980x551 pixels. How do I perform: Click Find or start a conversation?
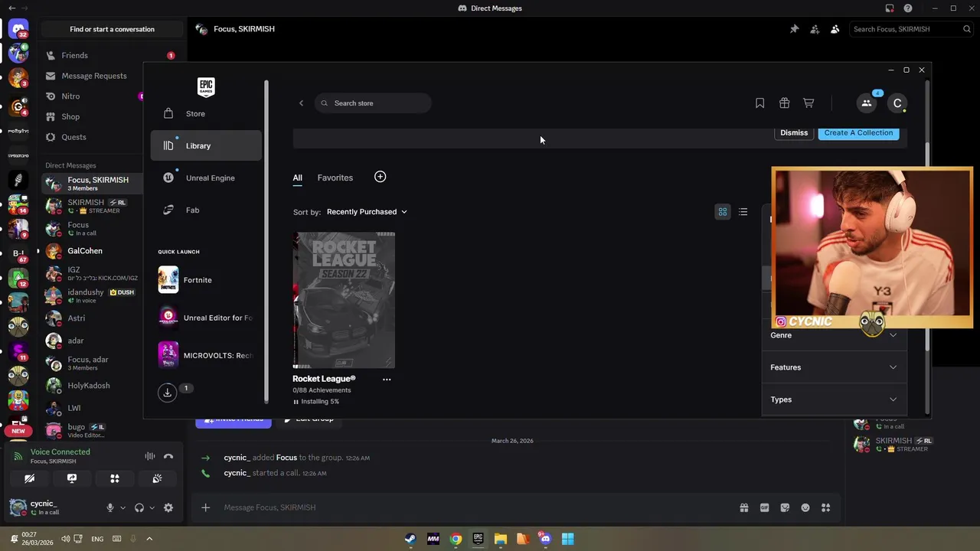tap(112, 29)
